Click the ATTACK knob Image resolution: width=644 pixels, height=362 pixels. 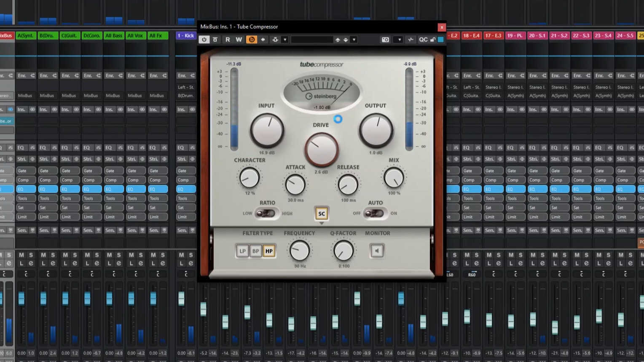pyautogui.click(x=295, y=185)
